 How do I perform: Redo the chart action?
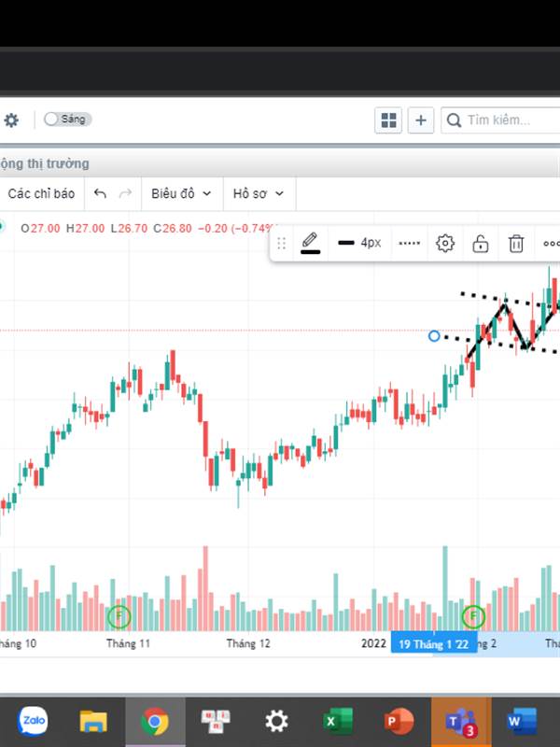pyautogui.click(x=126, y=193)
